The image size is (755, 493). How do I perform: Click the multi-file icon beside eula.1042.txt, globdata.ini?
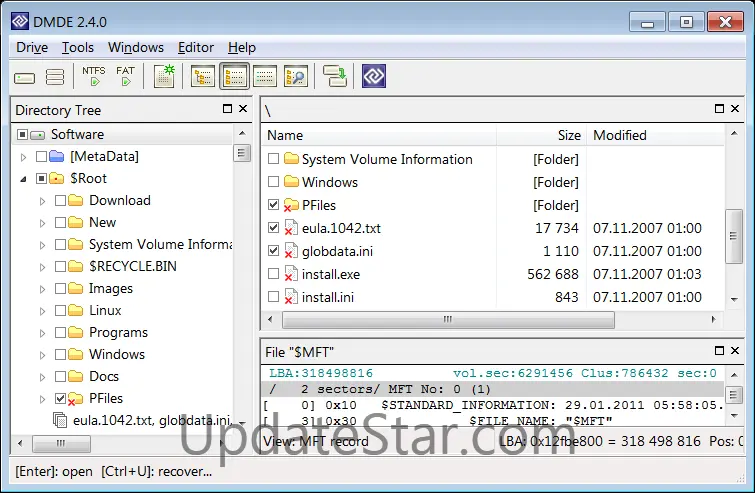pyautogui.click(x=60, y=420)
